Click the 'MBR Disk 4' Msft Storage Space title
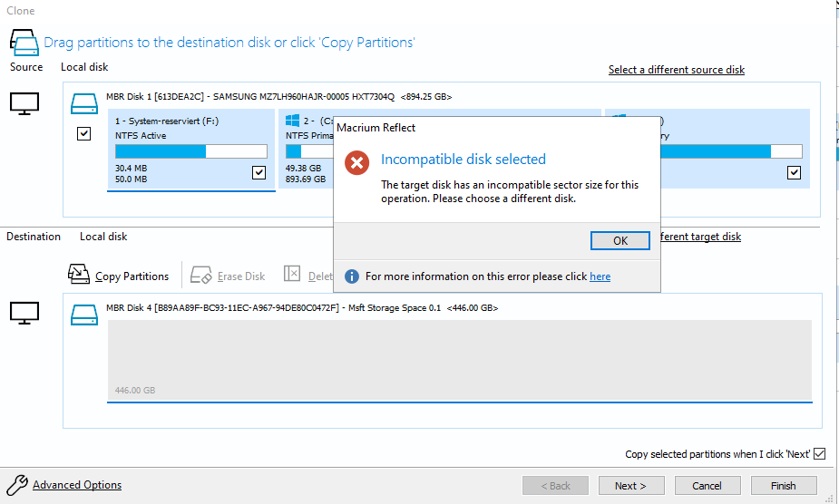The width and height of the screenshot is (839, 504). 302,308
